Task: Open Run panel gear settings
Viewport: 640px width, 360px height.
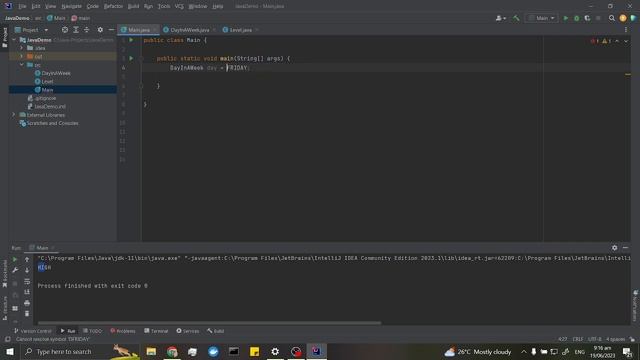Action: (614, 248)
